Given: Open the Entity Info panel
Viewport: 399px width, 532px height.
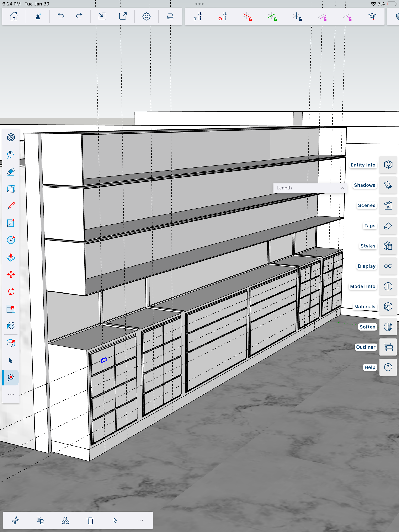Looking at the screenshot, I should (388, 165).
